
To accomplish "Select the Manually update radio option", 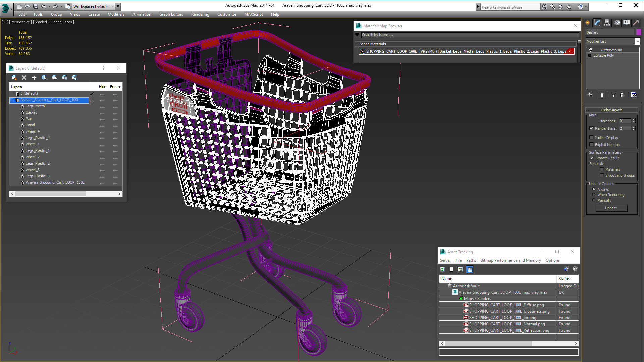I will 594,200.
